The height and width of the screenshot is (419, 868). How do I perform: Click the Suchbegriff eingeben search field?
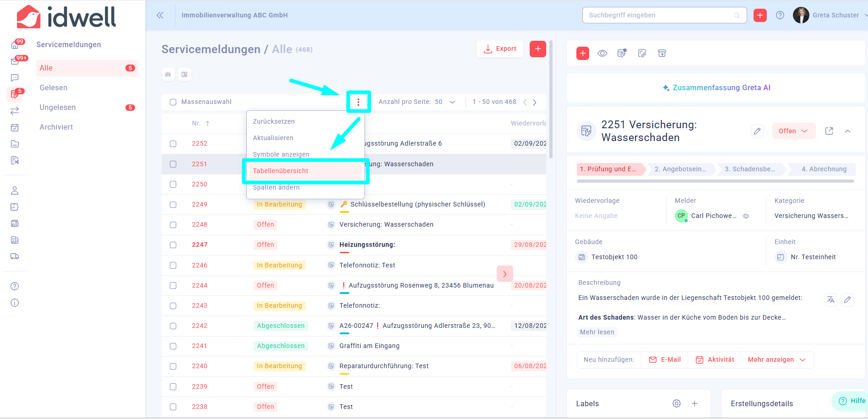pyautogui.click(x=664, y=15)
